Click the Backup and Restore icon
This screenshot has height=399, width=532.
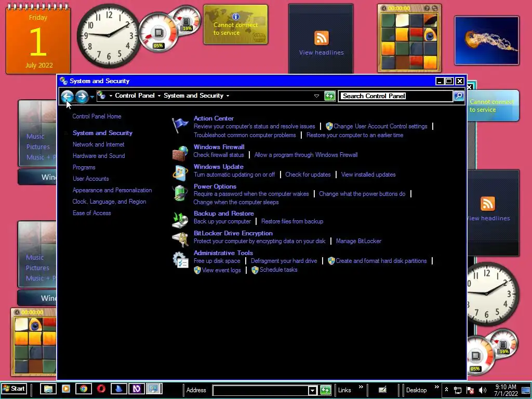click(x=180, y=220)
